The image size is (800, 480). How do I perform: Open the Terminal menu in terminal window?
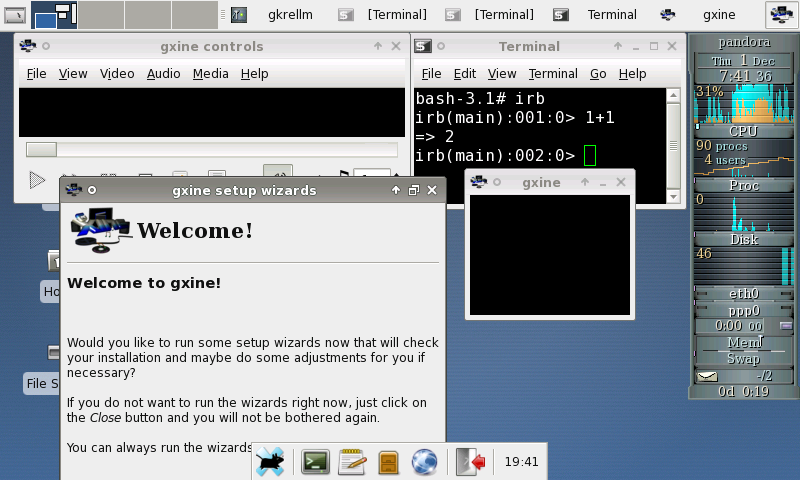(x=552, y=73)
